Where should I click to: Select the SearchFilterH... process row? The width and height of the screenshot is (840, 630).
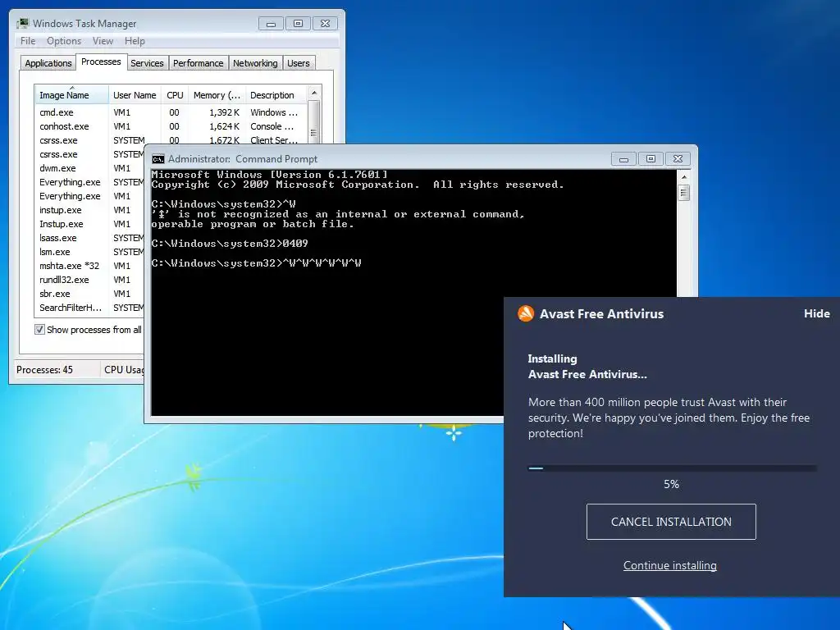tap(90, 308)
